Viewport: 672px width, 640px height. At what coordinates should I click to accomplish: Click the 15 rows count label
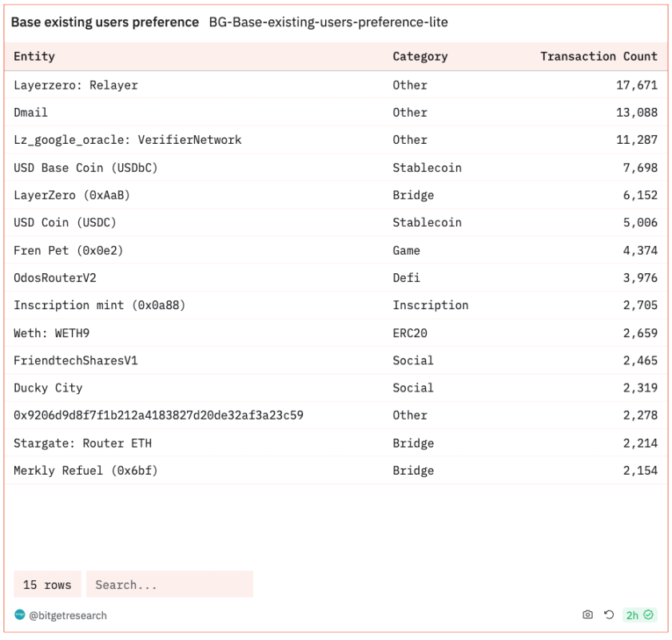pyautogui.click(x=47, y=585)
